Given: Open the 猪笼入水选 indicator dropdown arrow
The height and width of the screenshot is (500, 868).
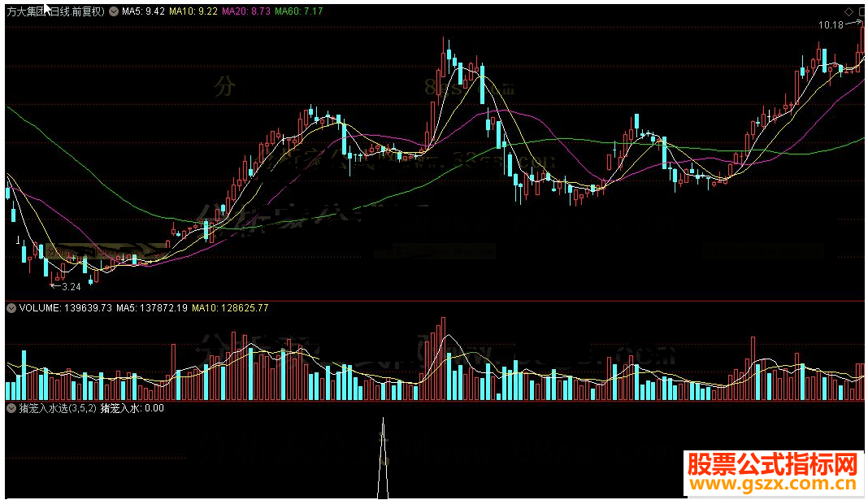Looking at the screenshot, I should click(11, 408).
